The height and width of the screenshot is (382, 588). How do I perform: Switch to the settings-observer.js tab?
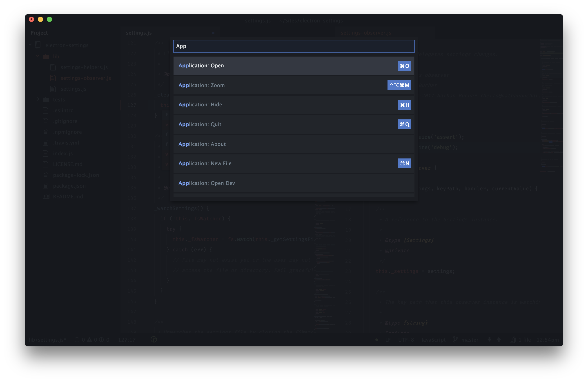366,33
